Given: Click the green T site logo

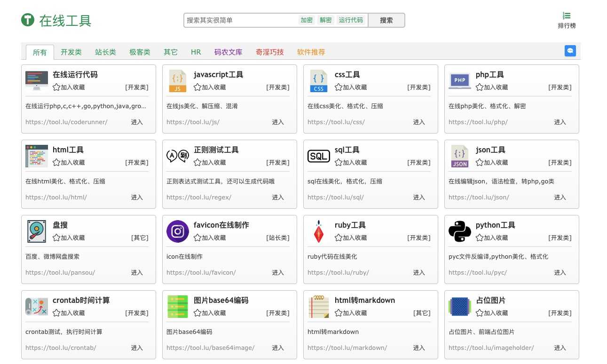Looking at the screenshot, I should tap(28, 20).
